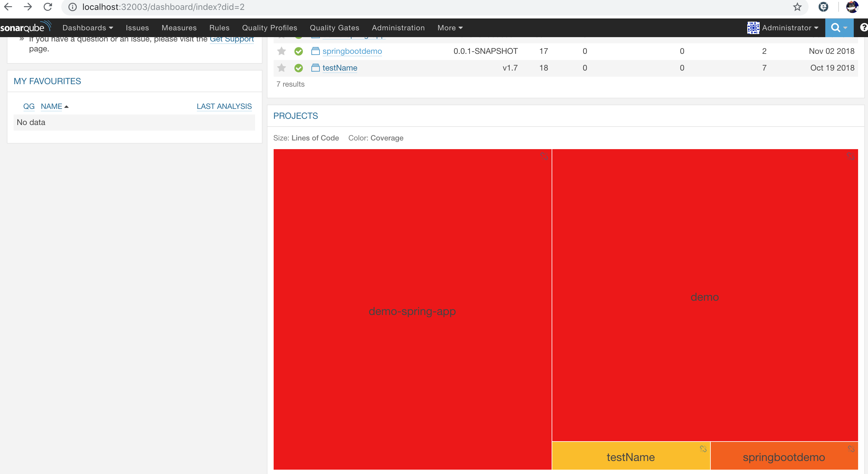Click the project icon beside springbootdemo
Image resolution: width=868 pixels, height=474 pixels.
pos(315,51)
